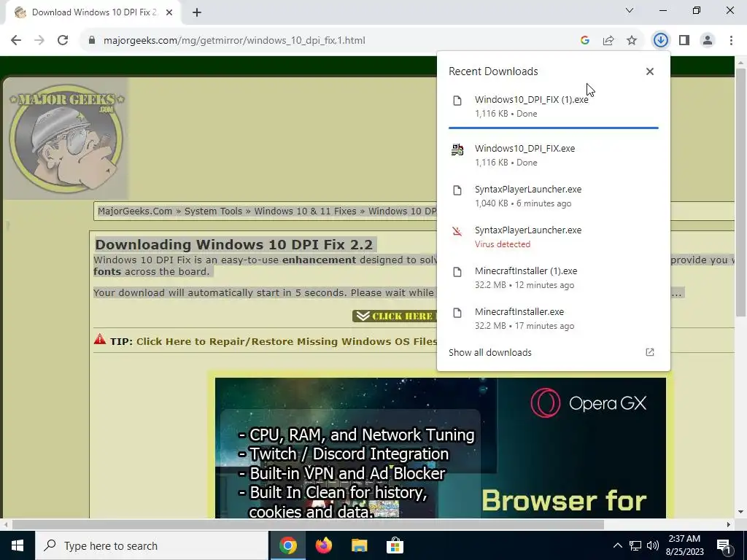Show hidden system tray icons
The height and width of the screenshot is (560, 747).
pos(617,545)
